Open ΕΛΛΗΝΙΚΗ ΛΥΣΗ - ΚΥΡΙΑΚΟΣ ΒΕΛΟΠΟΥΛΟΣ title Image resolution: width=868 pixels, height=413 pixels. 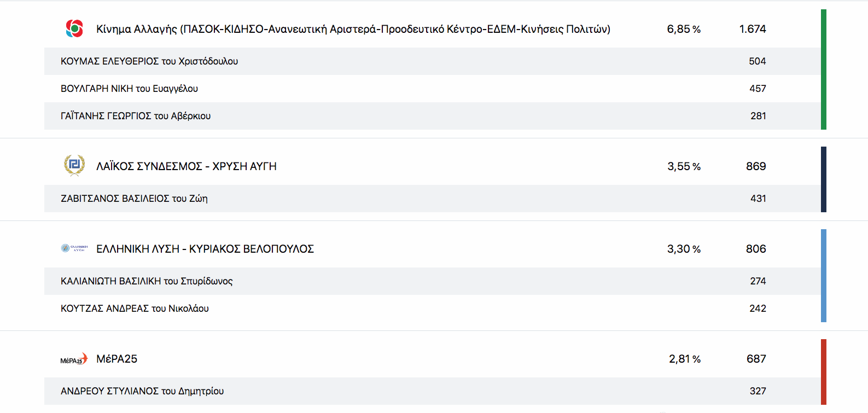point(205,249)
